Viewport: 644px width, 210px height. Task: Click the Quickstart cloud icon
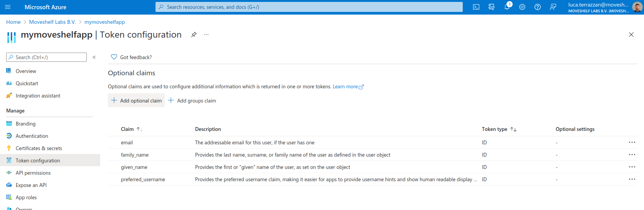point(9,83)
